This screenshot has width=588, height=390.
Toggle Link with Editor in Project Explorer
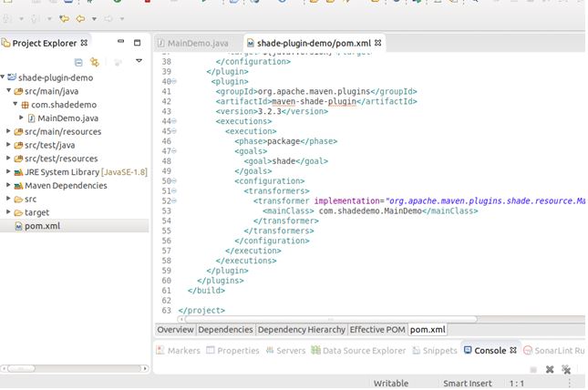click(x=93, y=62)
